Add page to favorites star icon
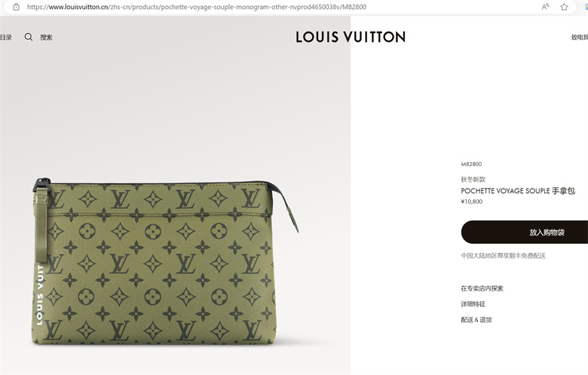The width and height of the screenshot is (588, 375). (x=564, y=7)
